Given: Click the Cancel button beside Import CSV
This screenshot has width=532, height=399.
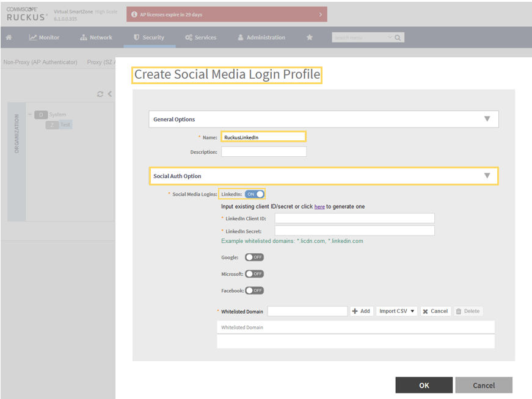Looking at the screenshot, I should (x=435, y=311).
